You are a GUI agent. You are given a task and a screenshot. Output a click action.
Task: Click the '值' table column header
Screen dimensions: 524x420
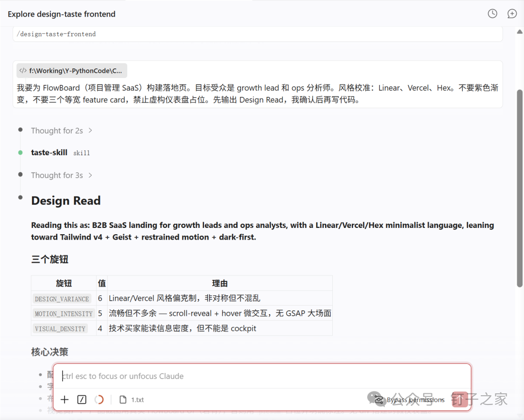(102, 283)
